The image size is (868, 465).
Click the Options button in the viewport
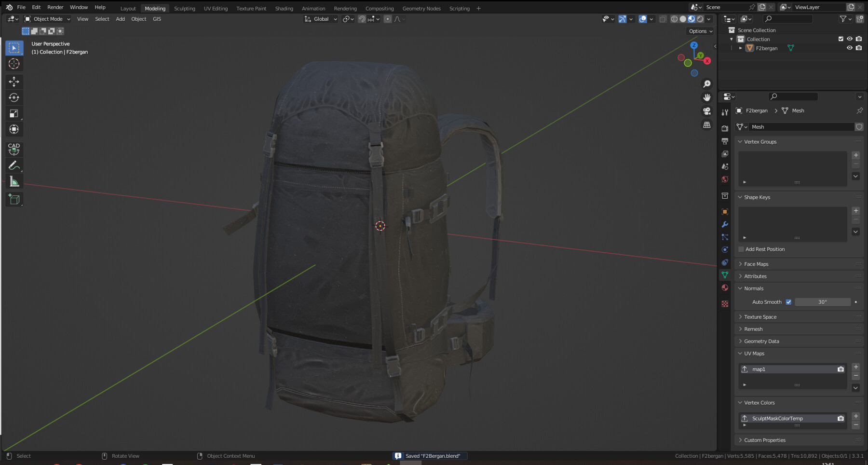click(x=700, y=31)
